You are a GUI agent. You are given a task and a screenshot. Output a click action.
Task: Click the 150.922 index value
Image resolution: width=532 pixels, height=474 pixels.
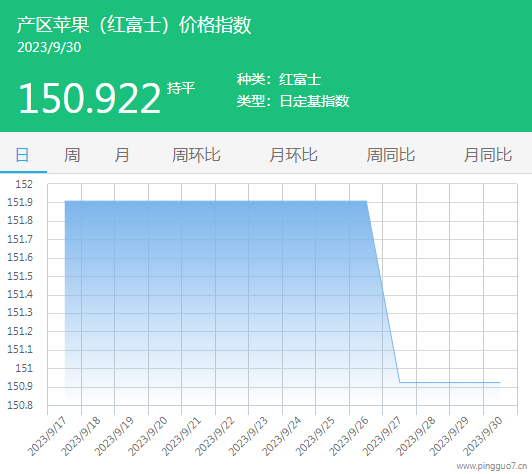(89, 99)
